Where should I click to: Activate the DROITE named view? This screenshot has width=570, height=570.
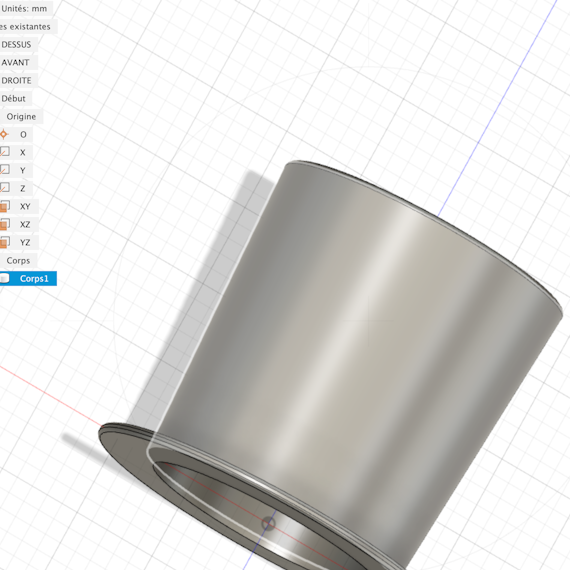click(16, 80)
